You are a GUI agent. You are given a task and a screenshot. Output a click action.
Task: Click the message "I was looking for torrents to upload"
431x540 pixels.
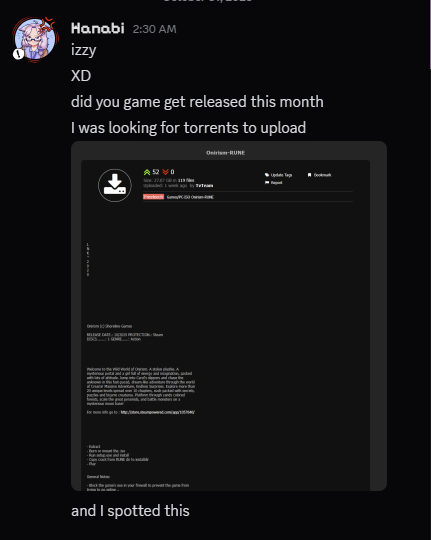(188, 128)
